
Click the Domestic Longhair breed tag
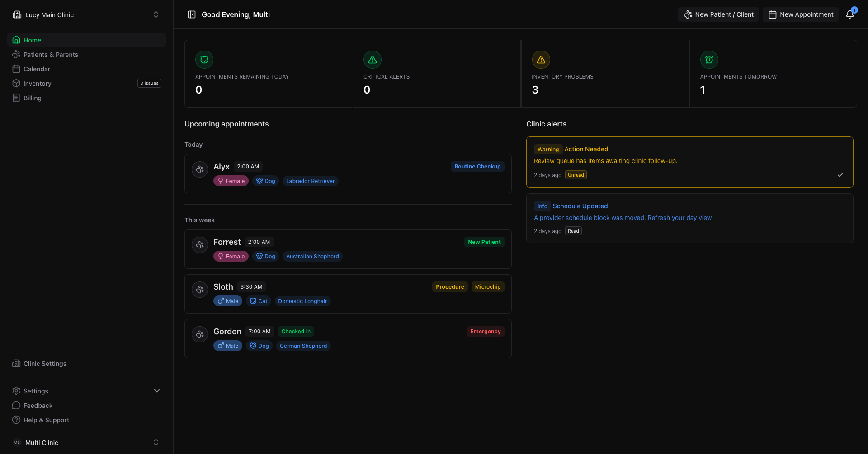303,301
